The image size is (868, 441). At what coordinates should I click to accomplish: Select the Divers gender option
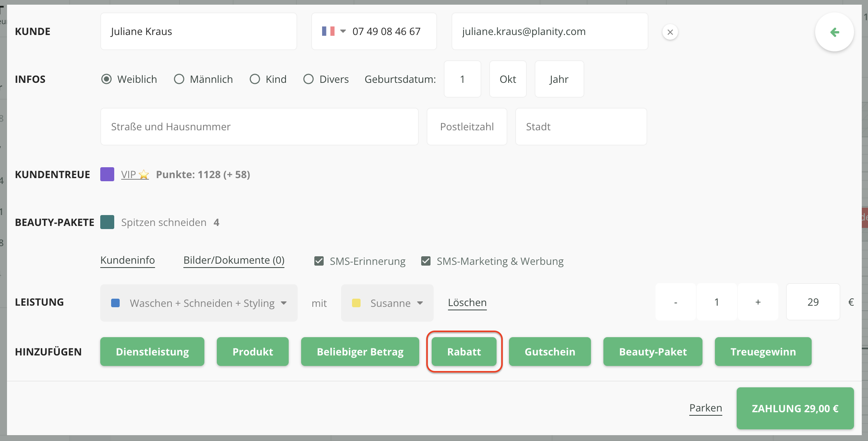tap(309, 79)
